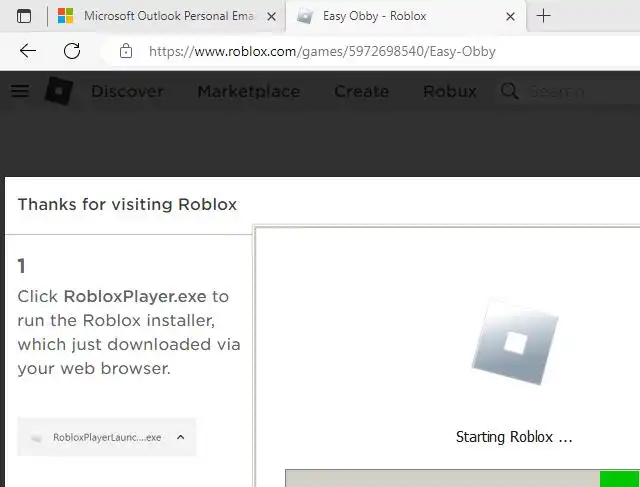Open the Marketplace page

click(x=249, y=91)
